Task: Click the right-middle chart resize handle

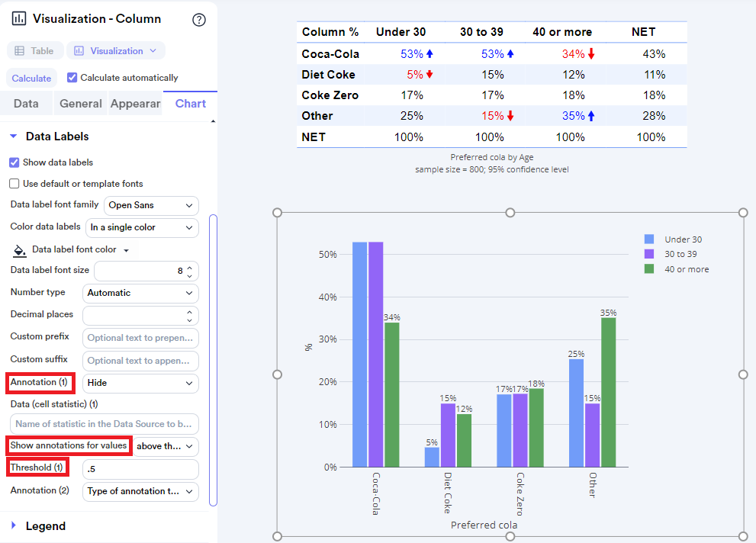Action: [743, 374]
